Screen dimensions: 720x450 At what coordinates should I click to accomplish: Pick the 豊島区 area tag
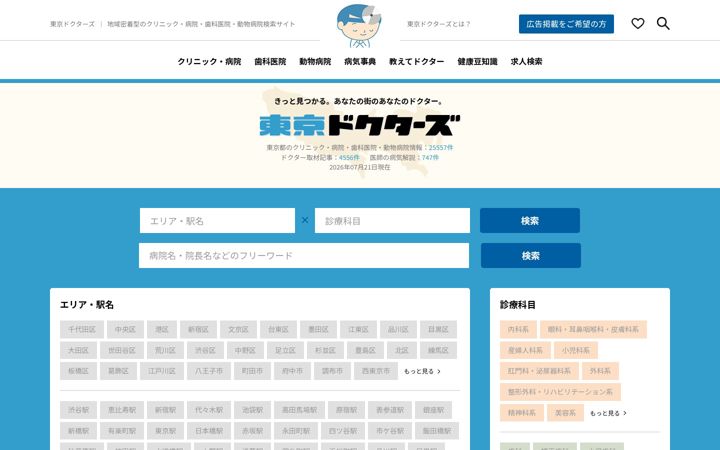(x=365, y=350)
